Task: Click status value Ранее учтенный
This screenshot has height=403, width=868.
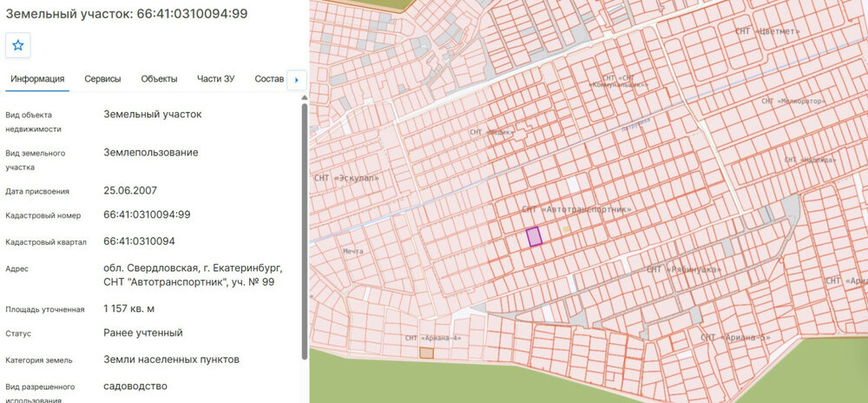Action: click(x=143, y=333)
